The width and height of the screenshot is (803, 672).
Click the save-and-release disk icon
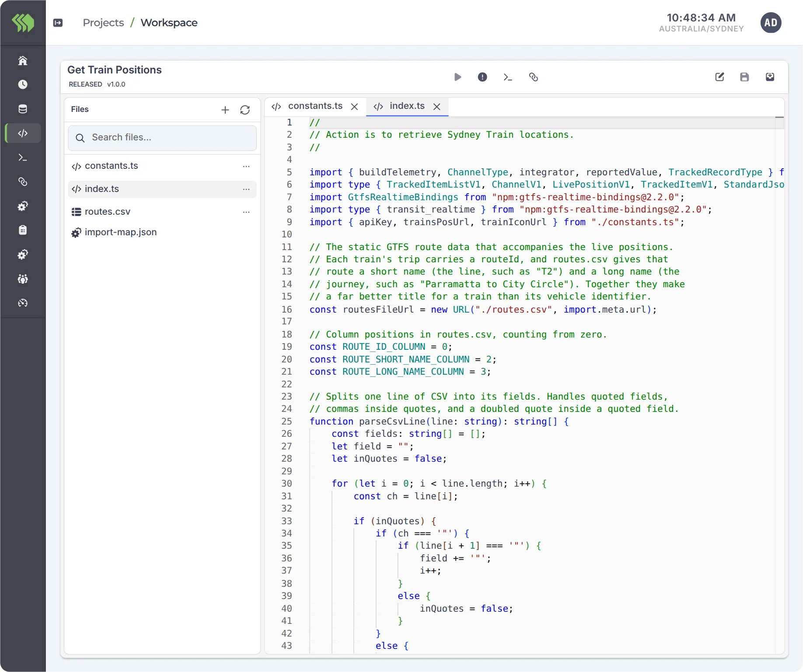click(770, 77)
